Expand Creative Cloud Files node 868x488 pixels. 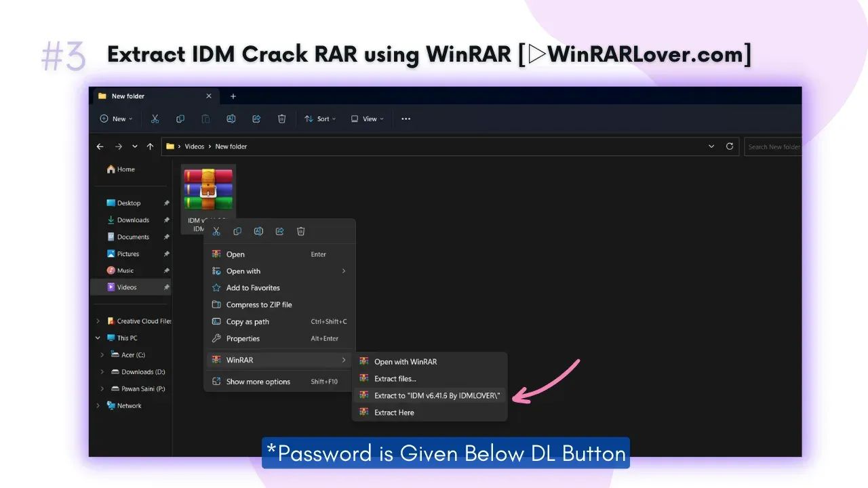98,321
